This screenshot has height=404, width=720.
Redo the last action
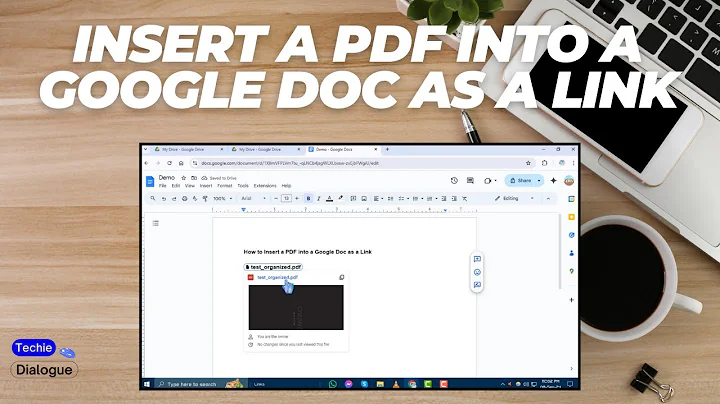pyautogui.click(x=174, y=198)
